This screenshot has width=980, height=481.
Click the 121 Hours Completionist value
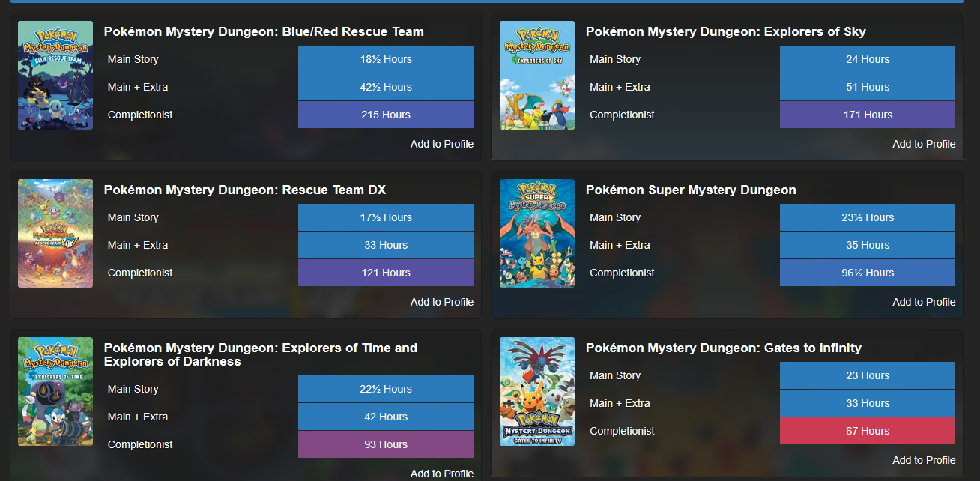click(386, 273)
